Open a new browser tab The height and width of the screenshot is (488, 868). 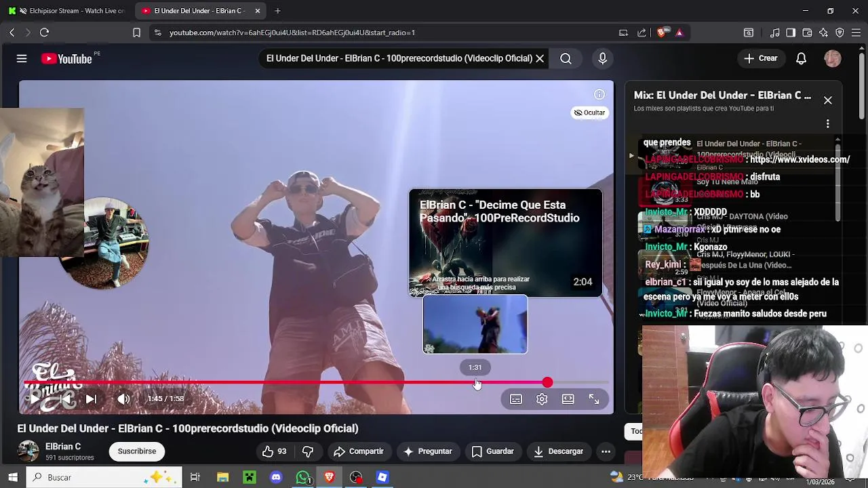[x=278, y=11]
